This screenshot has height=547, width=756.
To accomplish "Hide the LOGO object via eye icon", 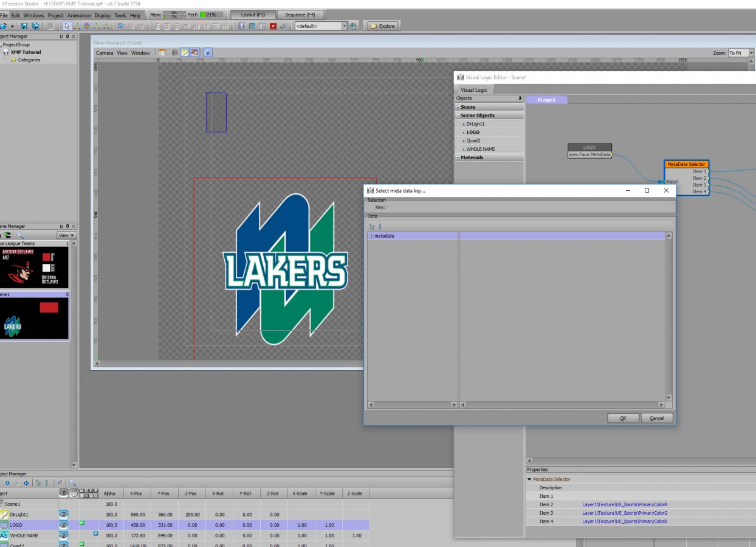I will click(x=63, y=525).
